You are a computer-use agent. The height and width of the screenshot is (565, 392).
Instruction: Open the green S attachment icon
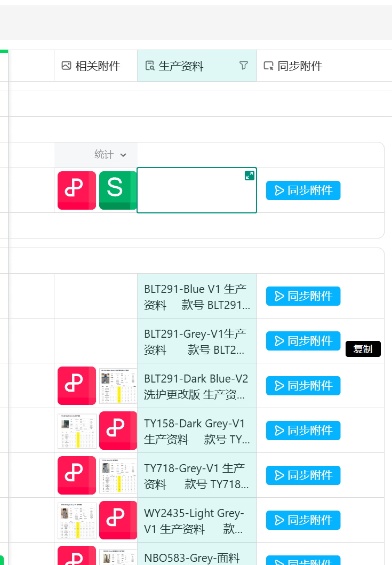[x=117, y=190]
